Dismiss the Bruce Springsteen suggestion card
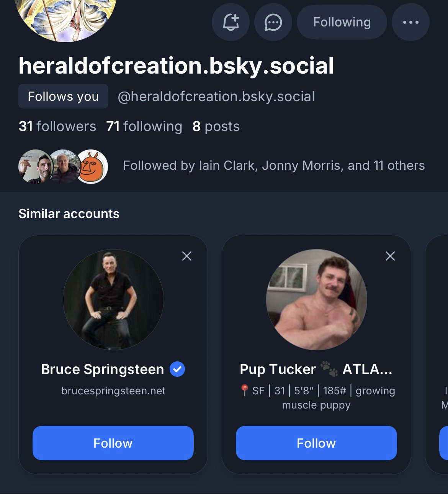 click(187, 256)
